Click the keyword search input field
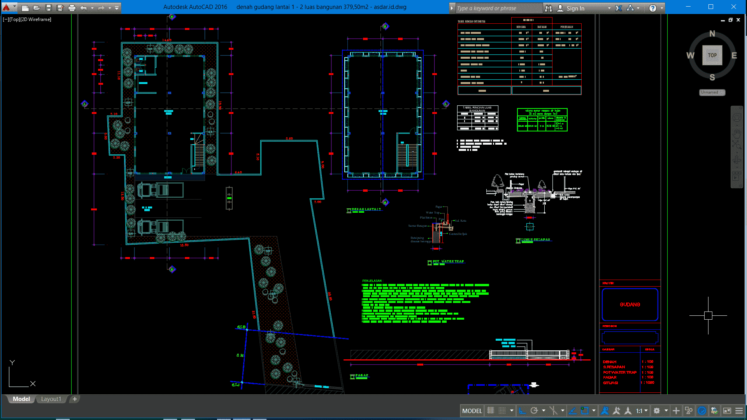Screen dimensions: 747x420 click(x=498, y=8)
